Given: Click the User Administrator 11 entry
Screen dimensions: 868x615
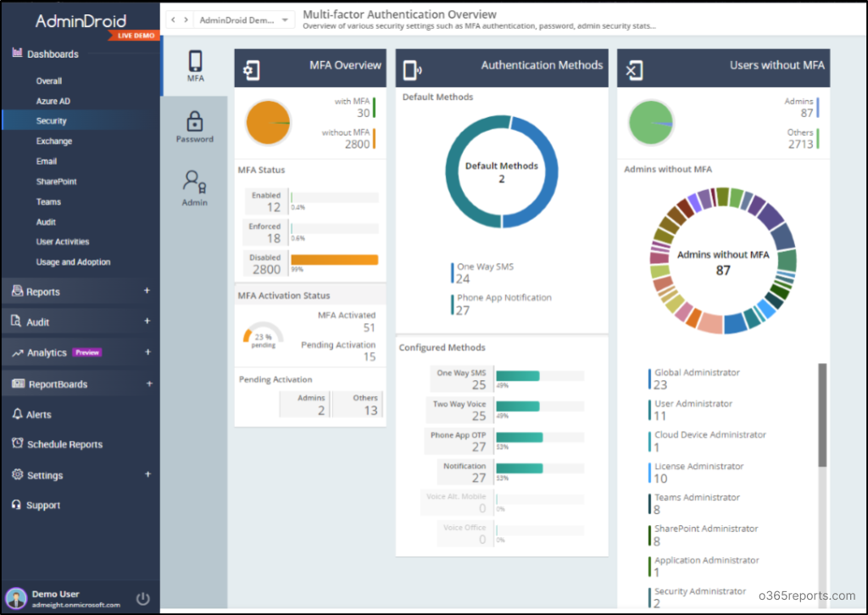Looking at the screenshot, I should (690, 410).
